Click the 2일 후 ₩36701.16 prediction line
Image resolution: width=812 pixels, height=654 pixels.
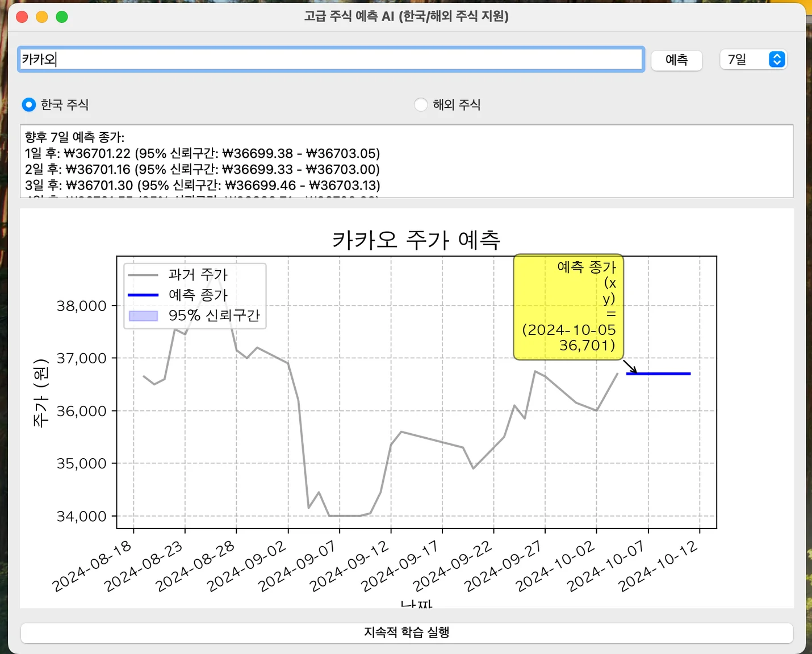point(202,169)
